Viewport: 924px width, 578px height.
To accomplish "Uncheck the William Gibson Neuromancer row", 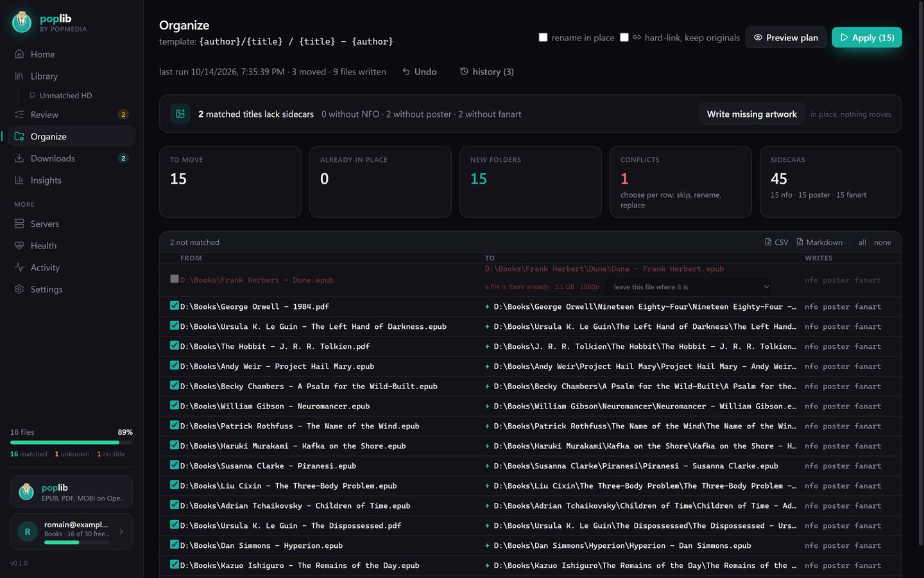I will click(175, 405).
